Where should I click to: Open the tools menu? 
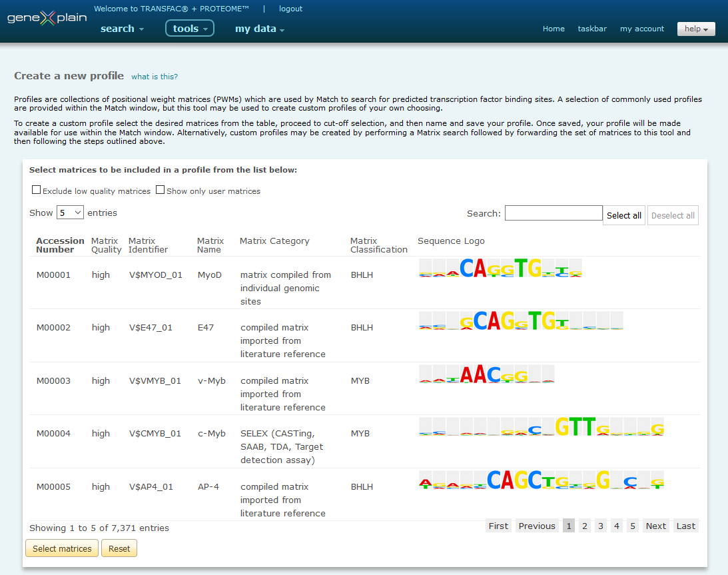[190, 29]
